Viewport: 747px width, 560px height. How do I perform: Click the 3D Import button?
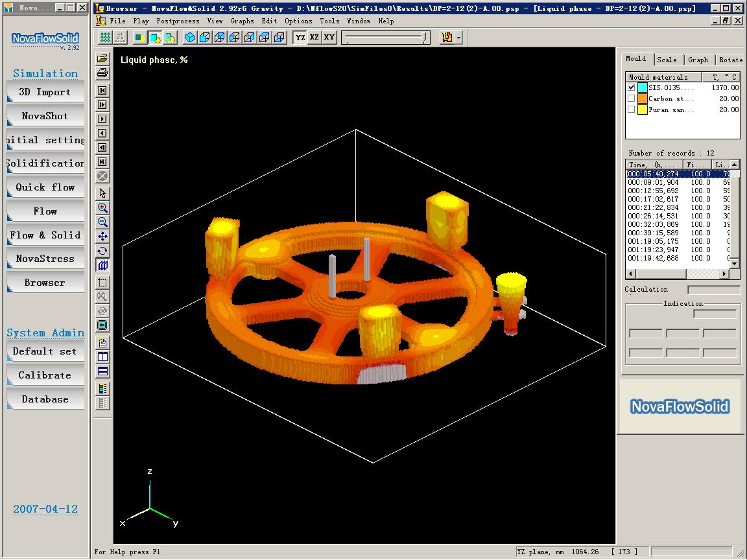click(45, 91)
